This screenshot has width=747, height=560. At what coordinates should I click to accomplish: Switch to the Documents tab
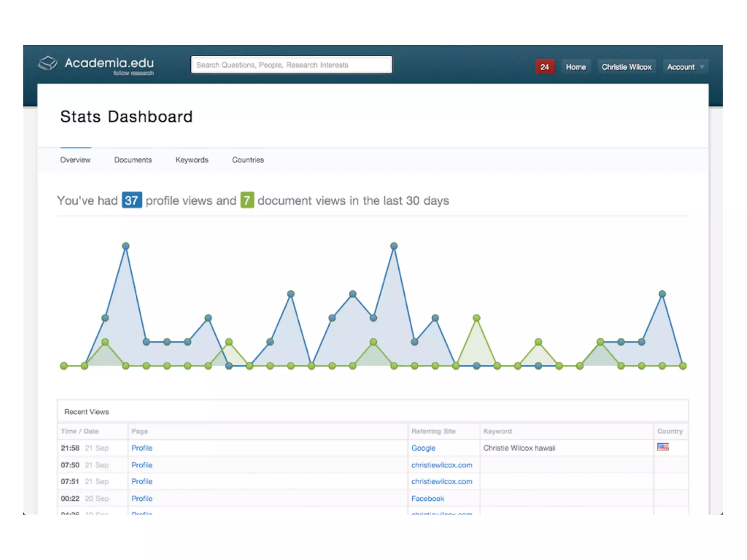133,160
